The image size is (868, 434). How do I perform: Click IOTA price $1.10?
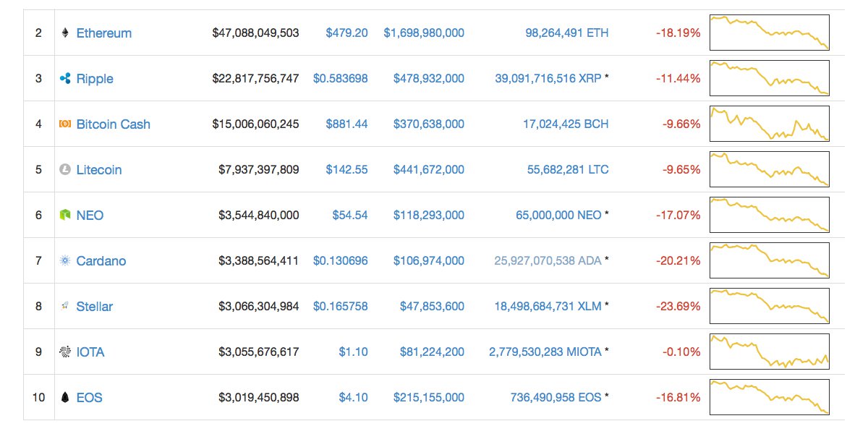pyautogui.click(x=353, y=352)
